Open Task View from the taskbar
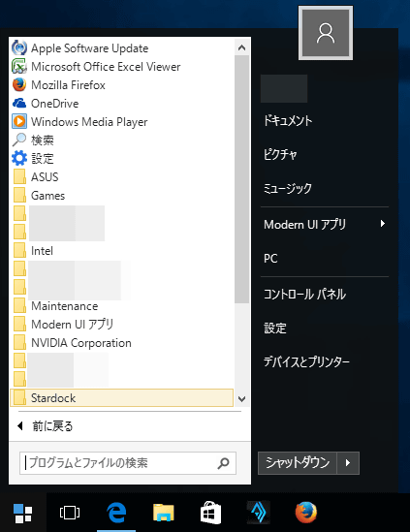Viewport: 410px width, 532px height. pos(70,513)
